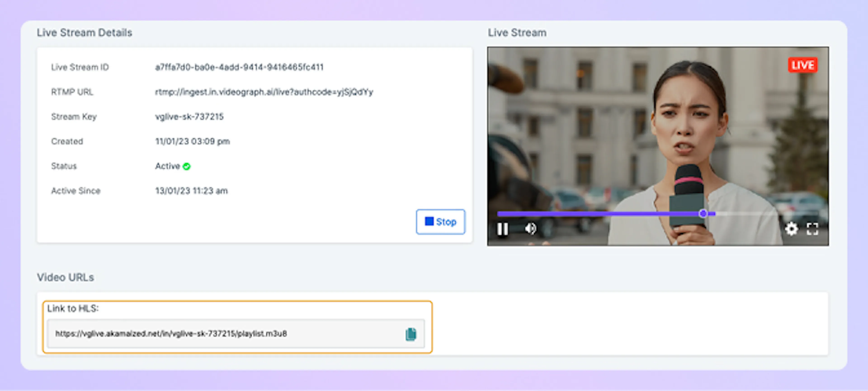Screen dimensions: 868x391
Task: Click the Link to HLS label
Action: pos(73,309)
